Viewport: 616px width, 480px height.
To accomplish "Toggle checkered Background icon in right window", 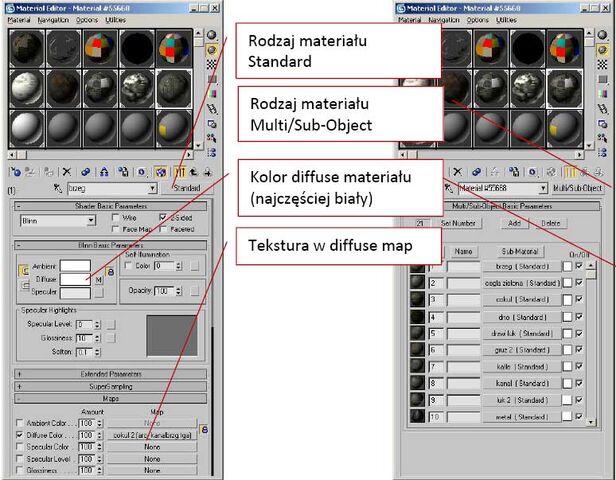I will click(602, 64).
